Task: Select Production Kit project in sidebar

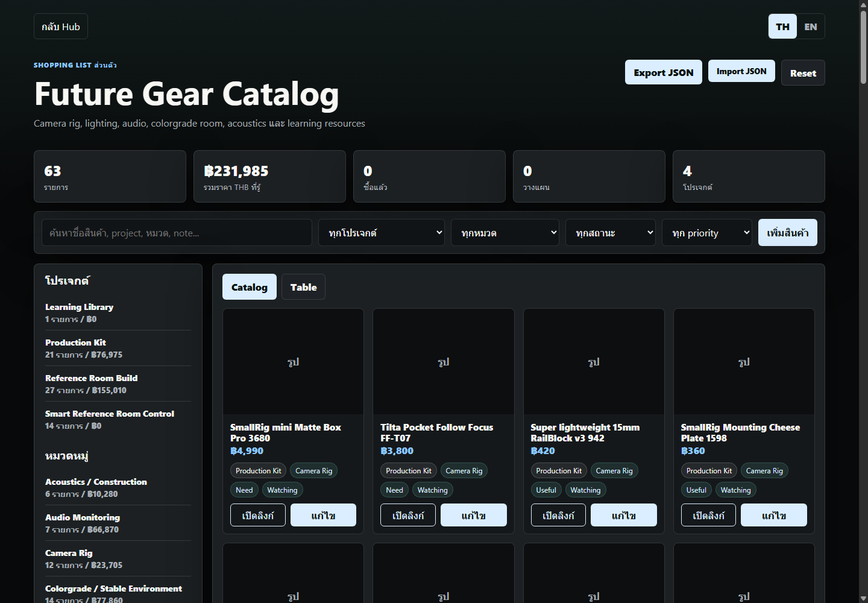Action: click(x=118, y=349)
